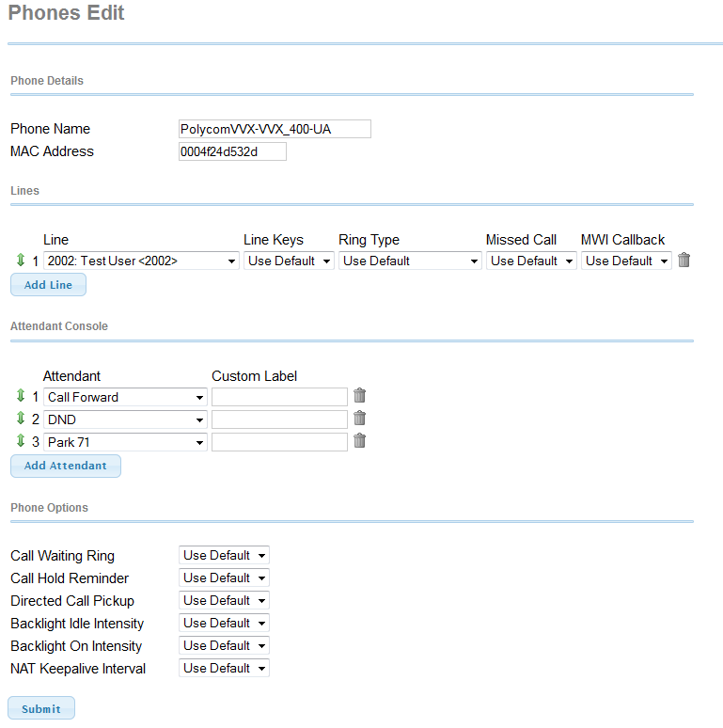Viewport: 723px width, 728px height.
Task: Open the Call Waiting Ring dropdown
Action: (224, 555)
